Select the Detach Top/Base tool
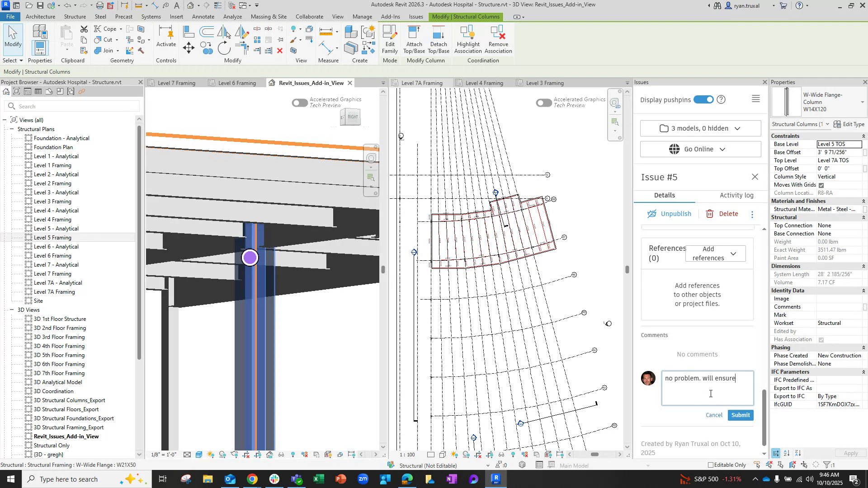 point(438,40)
